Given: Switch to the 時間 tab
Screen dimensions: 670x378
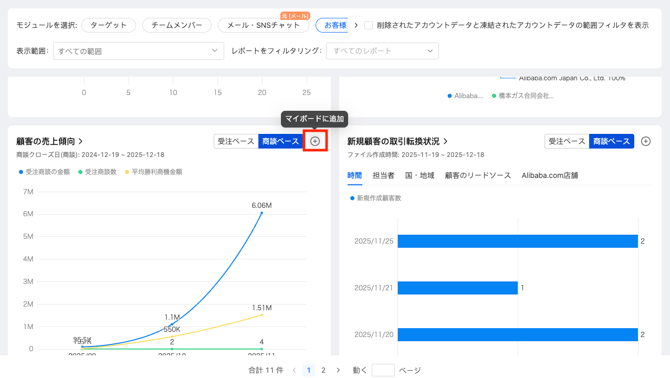Looking at the screenshot, I should coord(355,176).
